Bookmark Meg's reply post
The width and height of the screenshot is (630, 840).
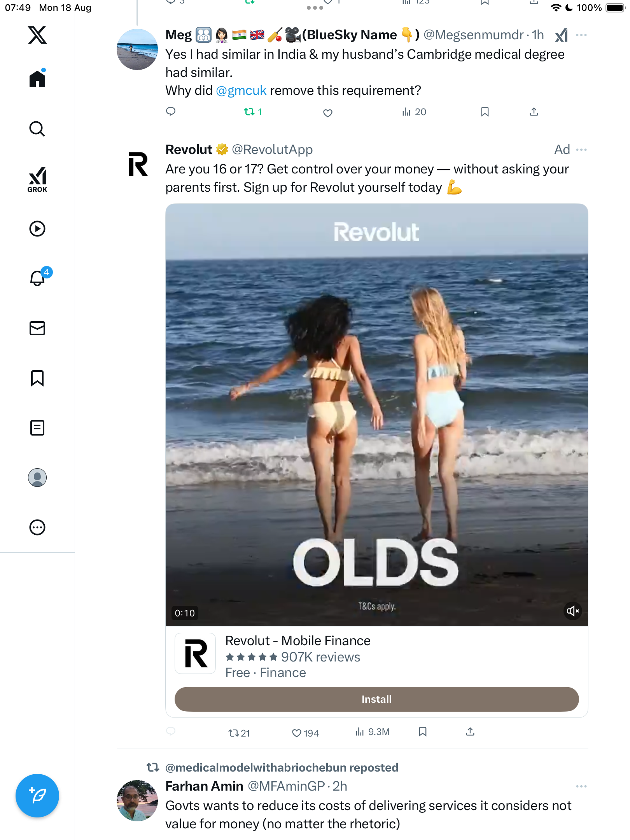pyautogui.click(x=485, y=112)
